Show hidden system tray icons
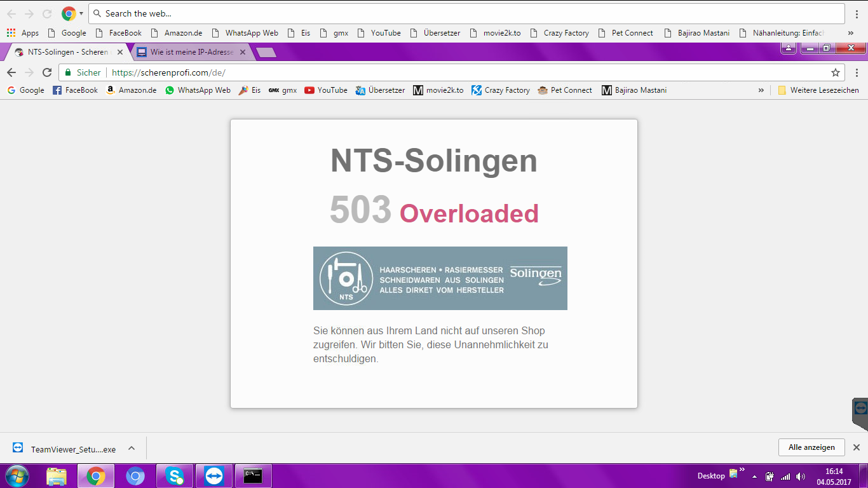868x488 pixels. tap(754, 477)
